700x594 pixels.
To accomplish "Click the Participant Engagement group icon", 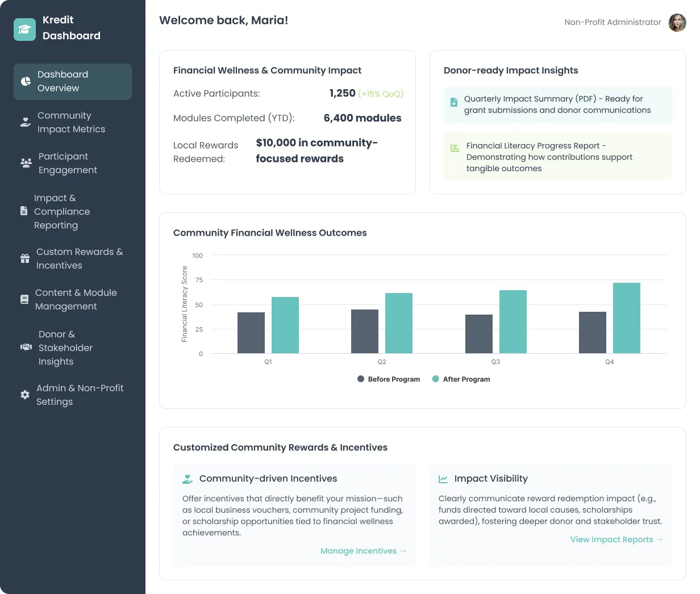I will (26, 162).
